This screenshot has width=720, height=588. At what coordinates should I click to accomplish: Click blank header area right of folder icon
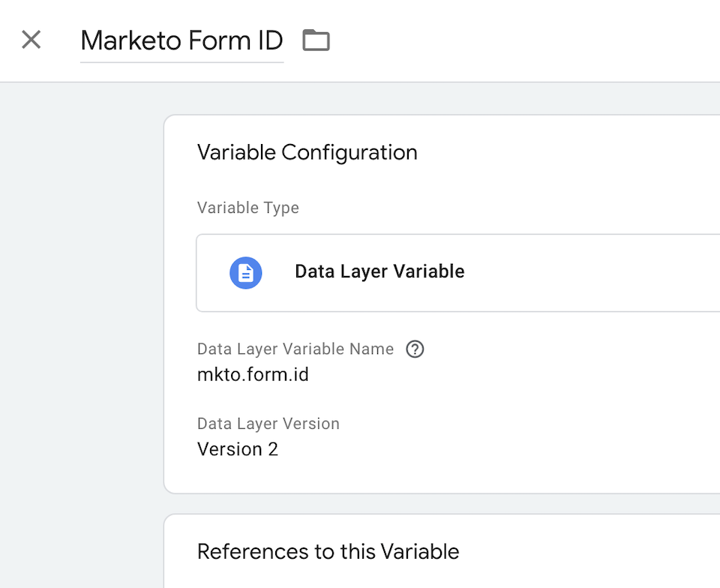click(x=523, y=40)
